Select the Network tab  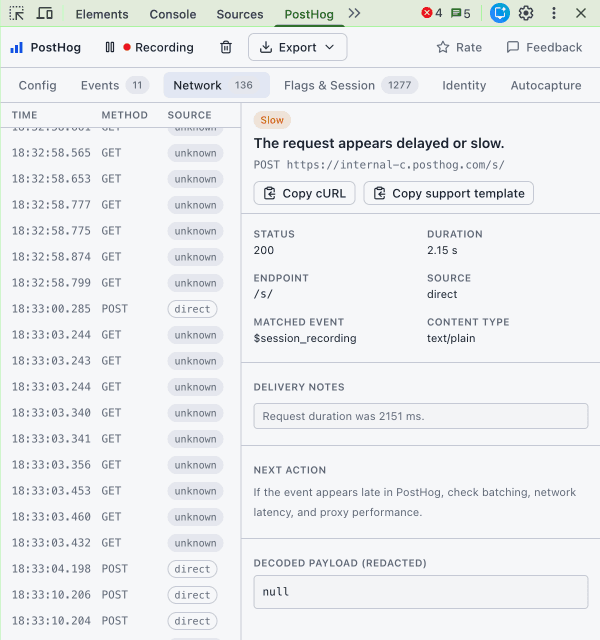tap(217, 85)
